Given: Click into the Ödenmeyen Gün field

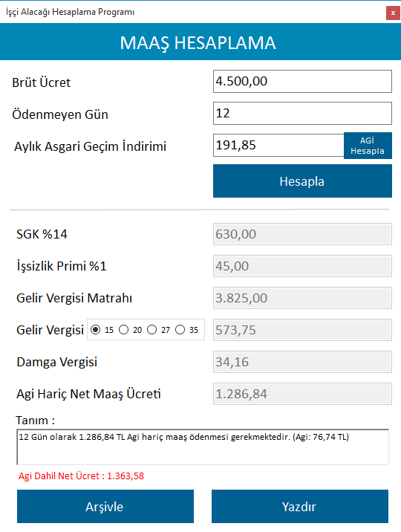Looking at the screenshot, I should tap(302, 114).
